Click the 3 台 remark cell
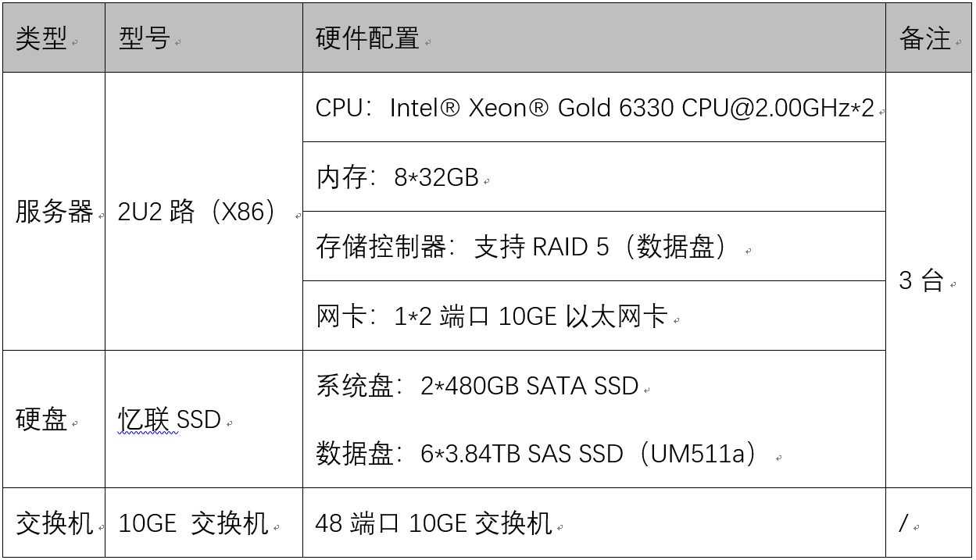 (x=922, y=280)
